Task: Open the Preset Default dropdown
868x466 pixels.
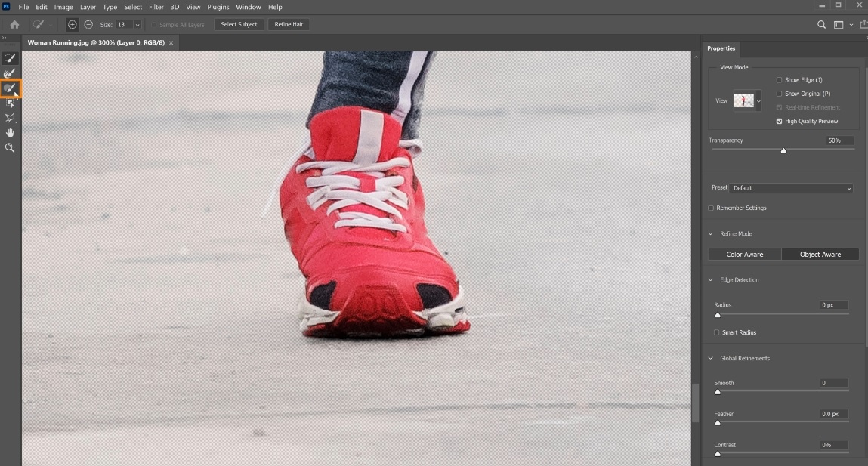Action: pyautogui.click(x=790, y=188)
